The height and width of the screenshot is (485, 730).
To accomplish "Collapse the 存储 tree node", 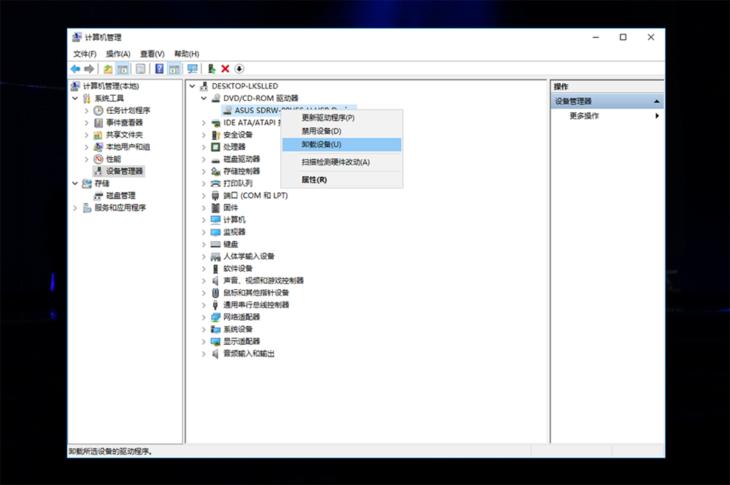I will pyautogui.click(x=75, y=183).
